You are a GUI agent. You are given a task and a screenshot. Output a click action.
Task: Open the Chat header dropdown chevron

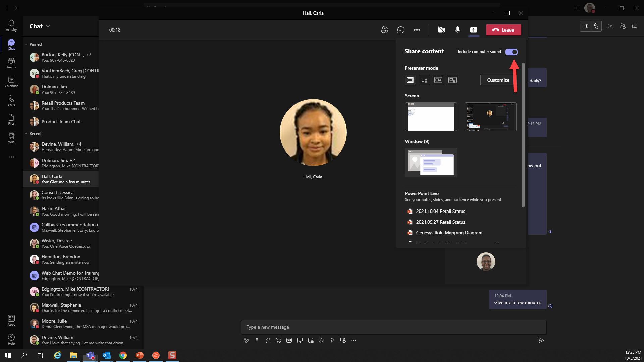(48, 26)
